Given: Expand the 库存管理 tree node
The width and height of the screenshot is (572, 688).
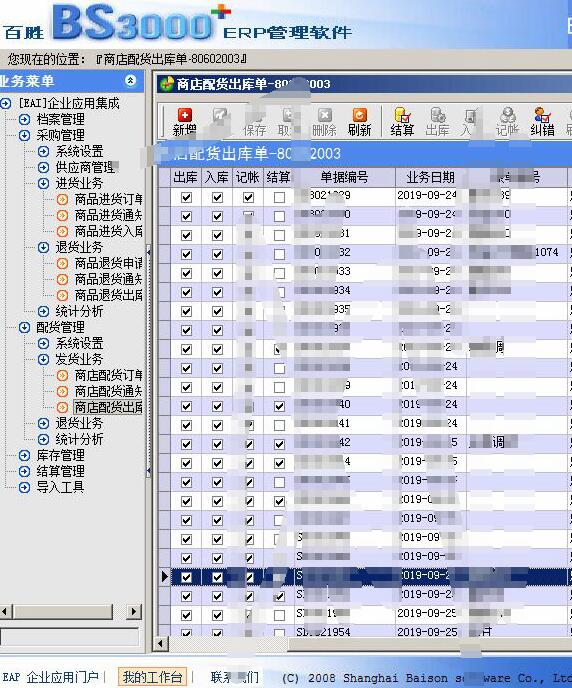Looking at the screenshot, I should click(x=24, y=455).
